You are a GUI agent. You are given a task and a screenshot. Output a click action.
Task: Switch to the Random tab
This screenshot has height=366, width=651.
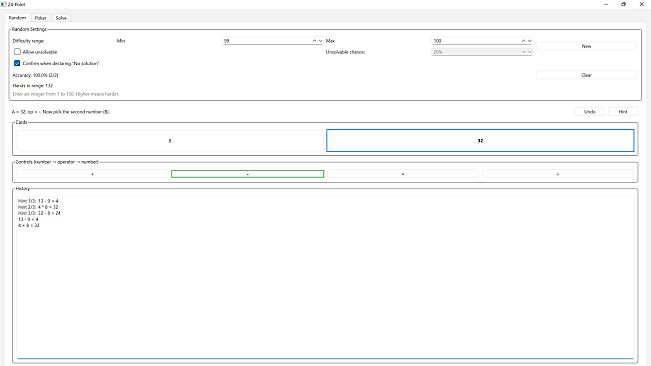pos(17,18)
